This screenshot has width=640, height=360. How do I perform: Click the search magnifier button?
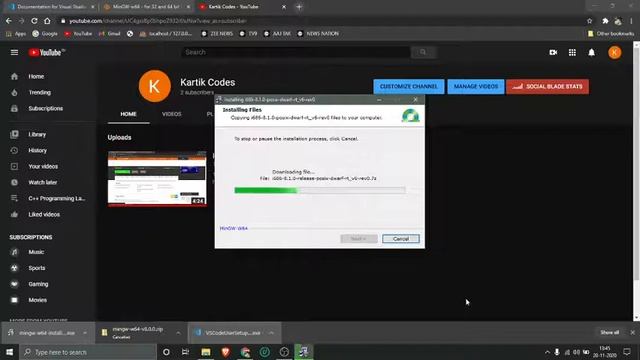(x=424, y=52)
